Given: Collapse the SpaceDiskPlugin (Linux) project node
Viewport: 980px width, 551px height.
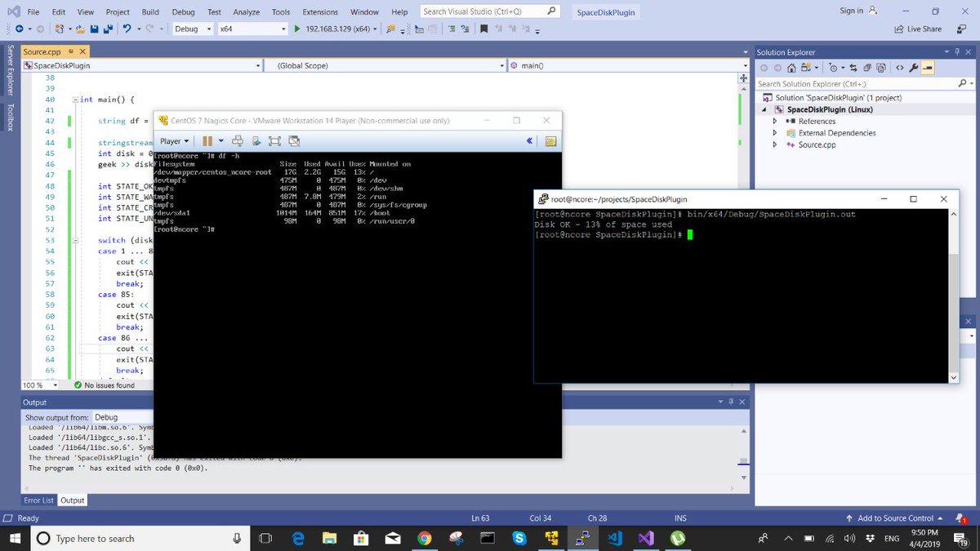Looking at the screenshot, I should click(x=765, y=109).
